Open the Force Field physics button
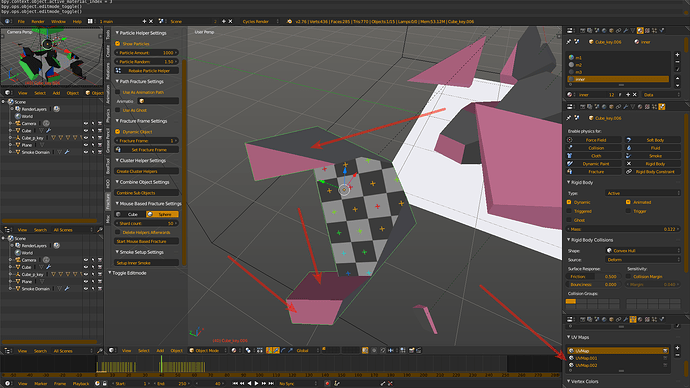Viewport: 690px width, 388px height. (595, 140)
